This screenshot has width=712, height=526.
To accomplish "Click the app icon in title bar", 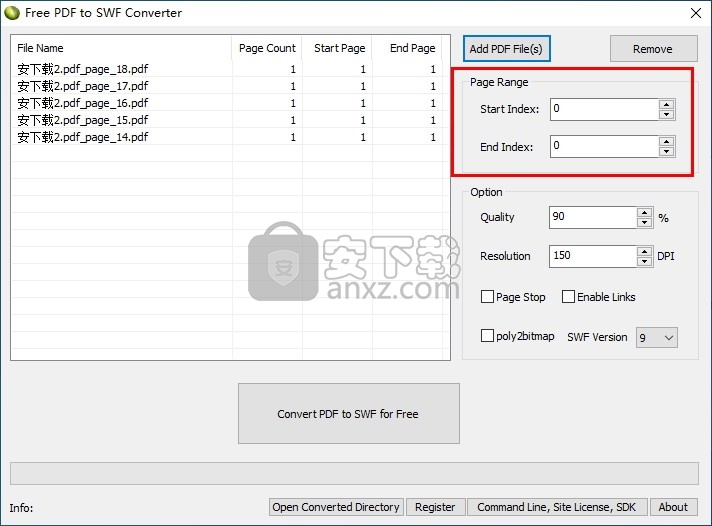I will click(x=12, y=13).
